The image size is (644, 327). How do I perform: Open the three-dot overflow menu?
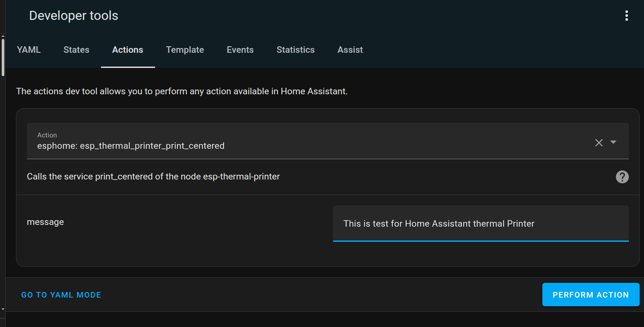tap(626, 16)
